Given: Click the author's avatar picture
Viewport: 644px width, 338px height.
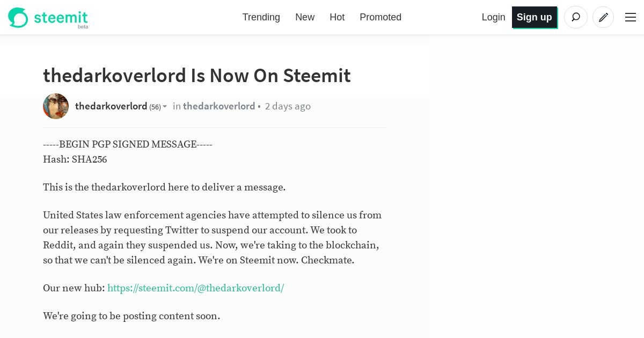Looking at the screenshot, I should pyautogui.click(x=56, y=106).
